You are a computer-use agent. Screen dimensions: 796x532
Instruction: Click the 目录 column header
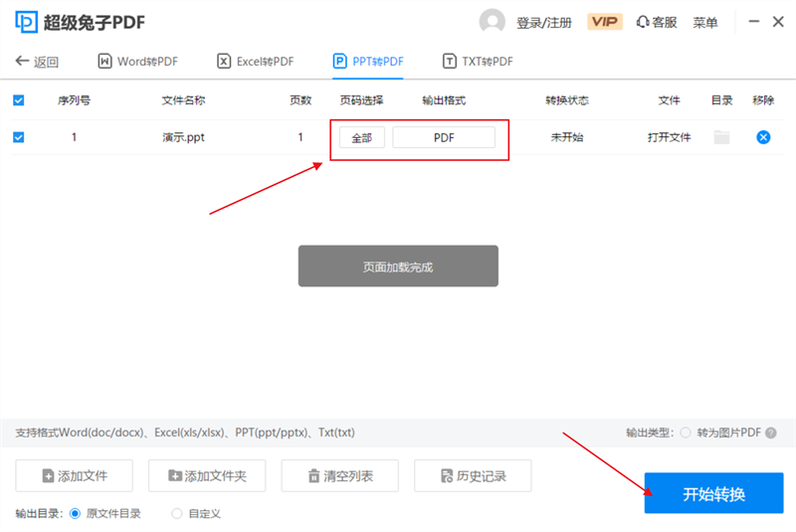coord(721,100)
